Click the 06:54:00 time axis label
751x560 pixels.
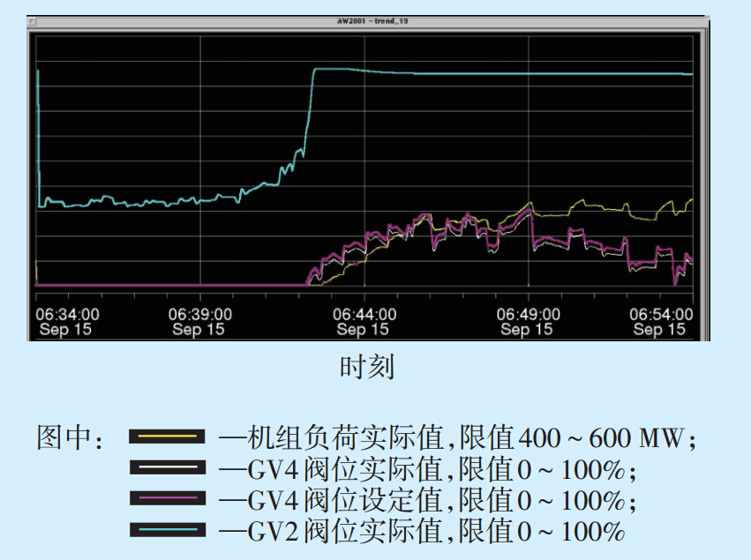[x=660, y=314]
